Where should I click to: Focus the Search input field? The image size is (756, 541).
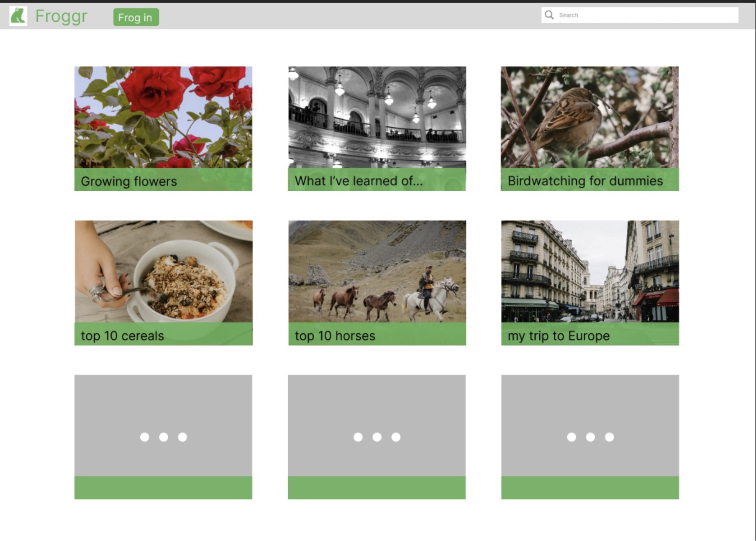645,15
